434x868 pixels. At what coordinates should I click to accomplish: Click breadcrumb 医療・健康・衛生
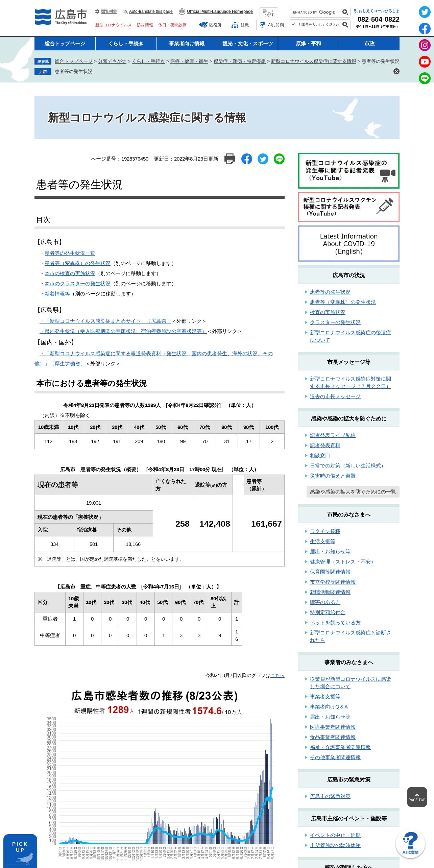[x=189, y=61]
